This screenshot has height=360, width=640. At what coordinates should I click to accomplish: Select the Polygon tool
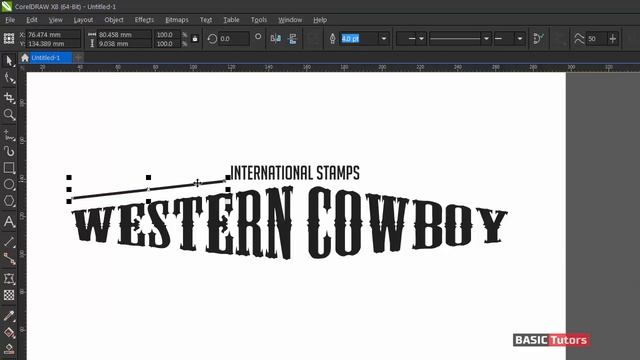point(9,201)
